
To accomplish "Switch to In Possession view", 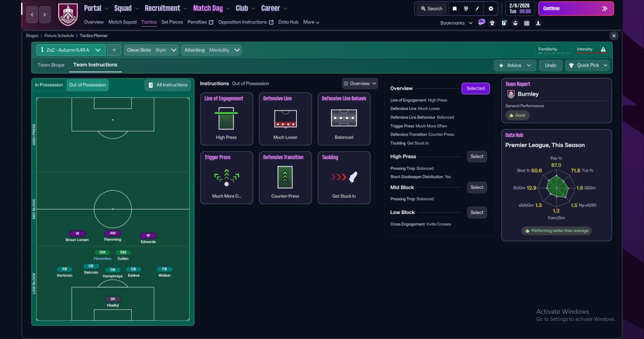I will pos(49,85).
